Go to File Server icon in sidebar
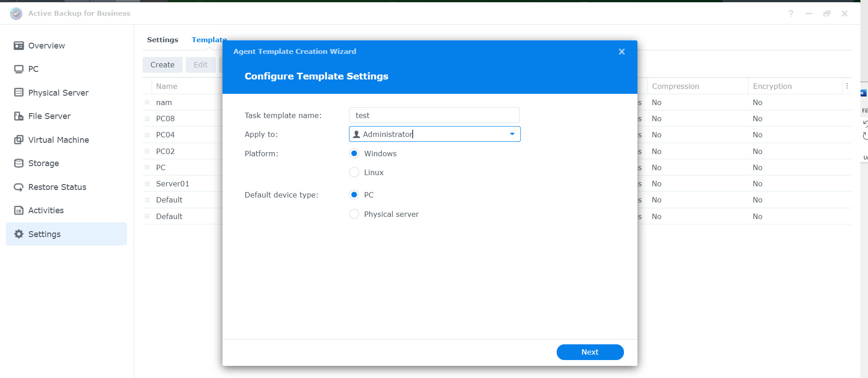 pyautogui.click(x=18, y=116)
